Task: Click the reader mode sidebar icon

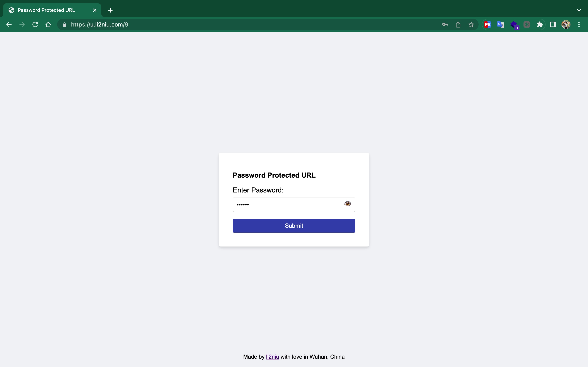Action: 553,24
